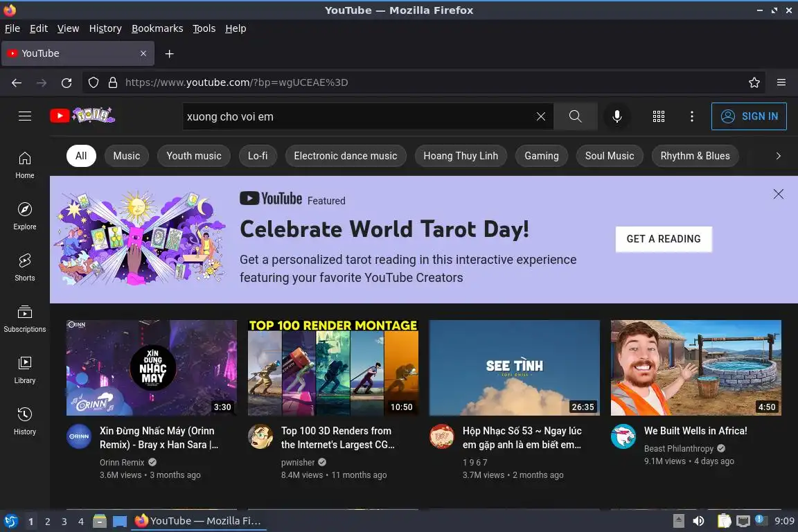Play the Top 100 Render Montage thumbnail
The width and height of the screenshot is (798, 532).
point(332,368)
